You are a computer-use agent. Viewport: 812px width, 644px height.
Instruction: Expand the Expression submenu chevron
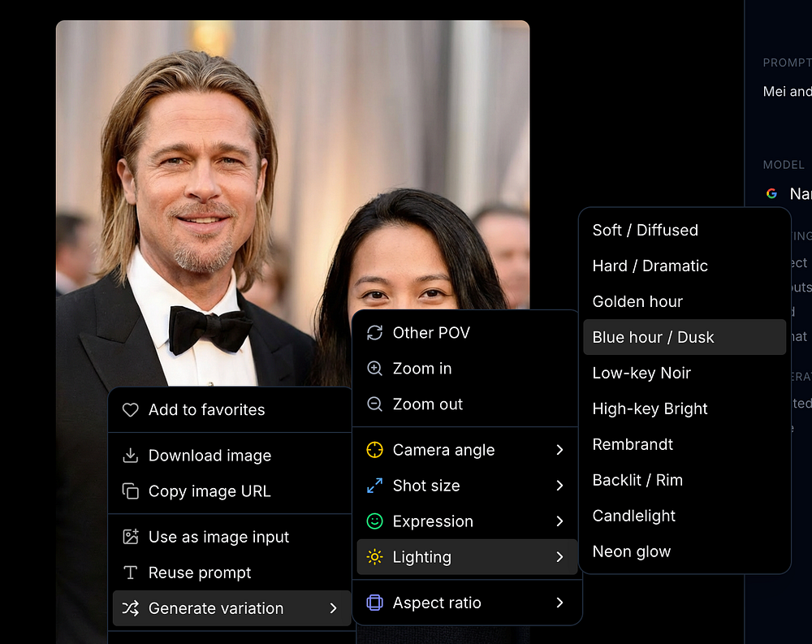559,521
